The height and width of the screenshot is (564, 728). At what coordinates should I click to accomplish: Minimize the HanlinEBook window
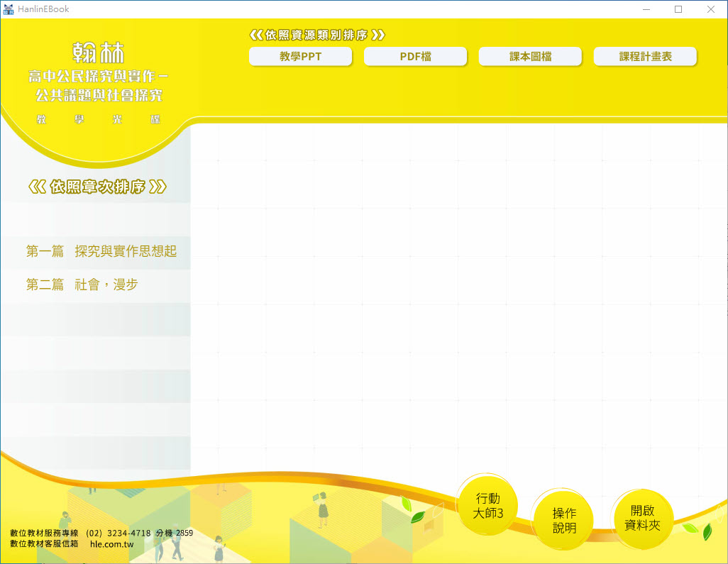[x=646, y=9]
